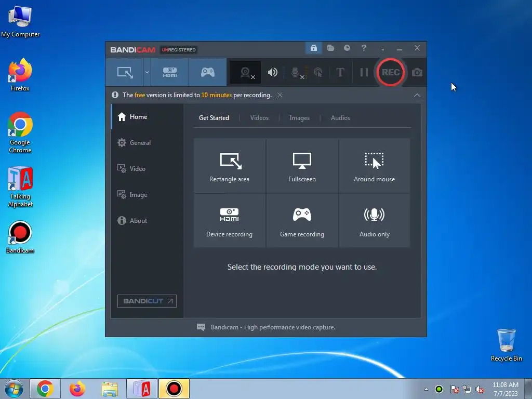Choose Audio only recording tile
Viewport: 532px width, 399px height.
click(x=374, y=220)
